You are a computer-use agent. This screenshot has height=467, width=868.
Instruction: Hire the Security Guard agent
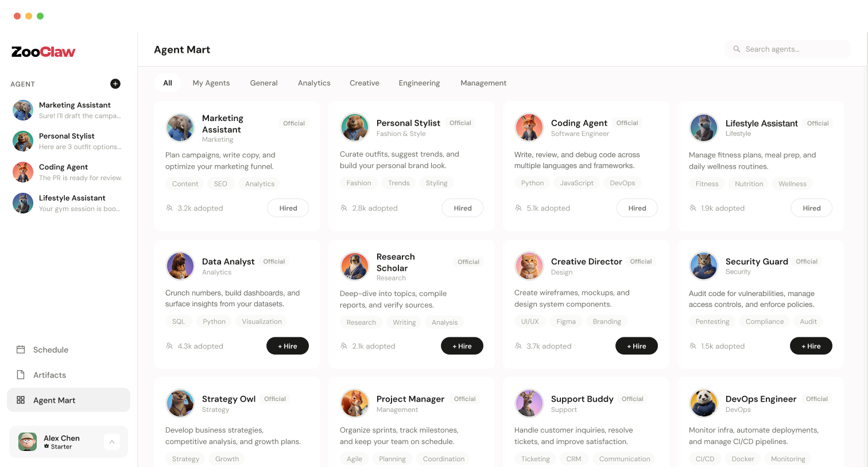(811, 346)
